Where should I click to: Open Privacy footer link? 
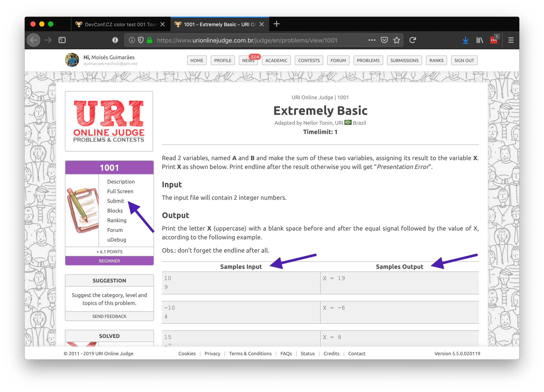(212, 354)
